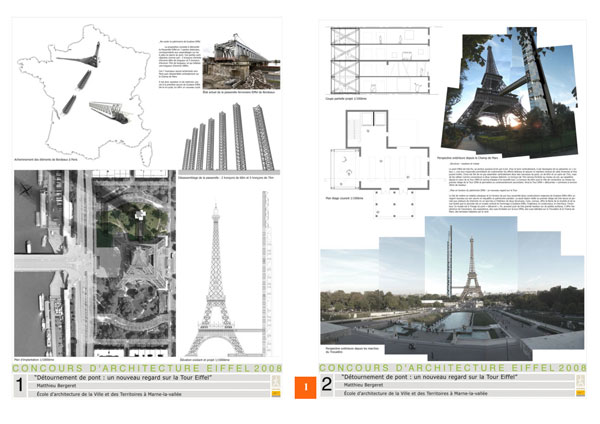
Task: Select the caption under the tower segments
Action: pyautogui.click(x=226, y=178)
